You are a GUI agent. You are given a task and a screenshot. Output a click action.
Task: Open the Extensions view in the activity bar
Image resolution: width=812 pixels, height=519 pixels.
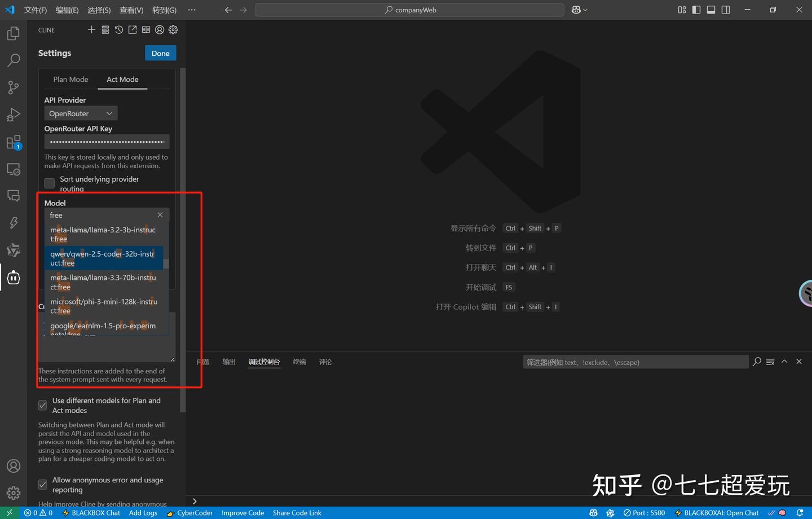click(14, 142)
